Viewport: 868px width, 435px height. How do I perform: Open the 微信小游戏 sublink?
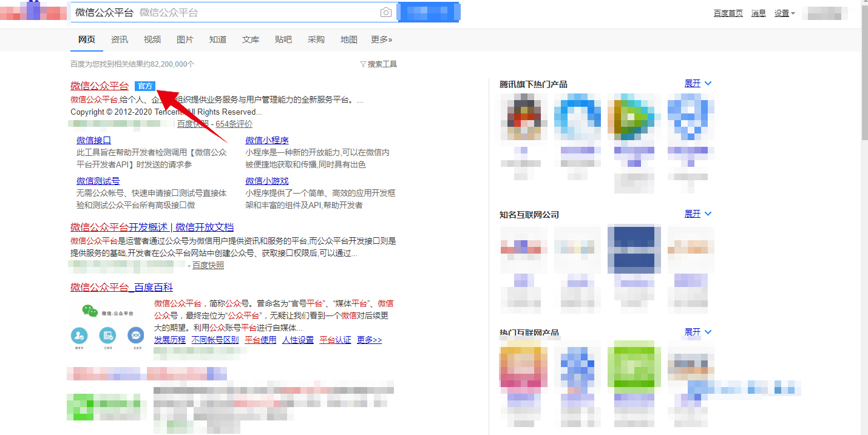coord(267,181)
